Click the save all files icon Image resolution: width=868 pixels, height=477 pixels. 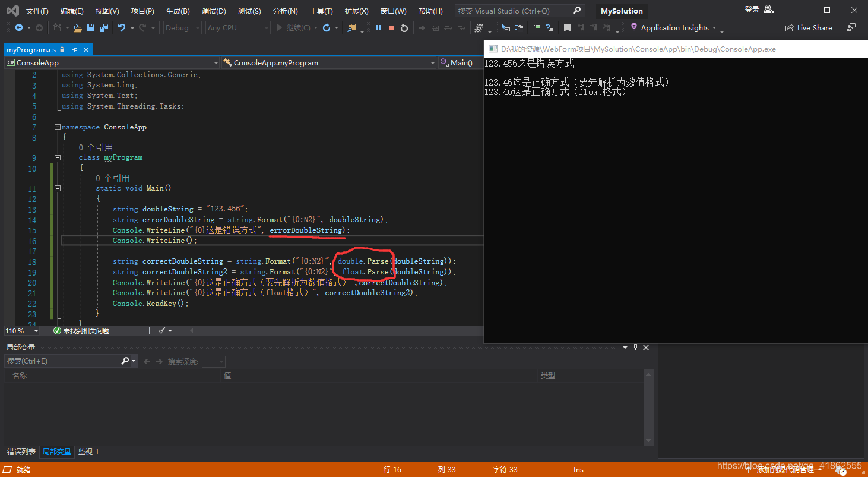pos(104,27)
